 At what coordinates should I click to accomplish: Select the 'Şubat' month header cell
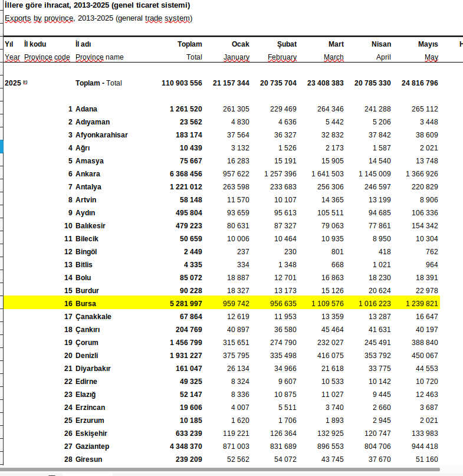tap(287, 44)
